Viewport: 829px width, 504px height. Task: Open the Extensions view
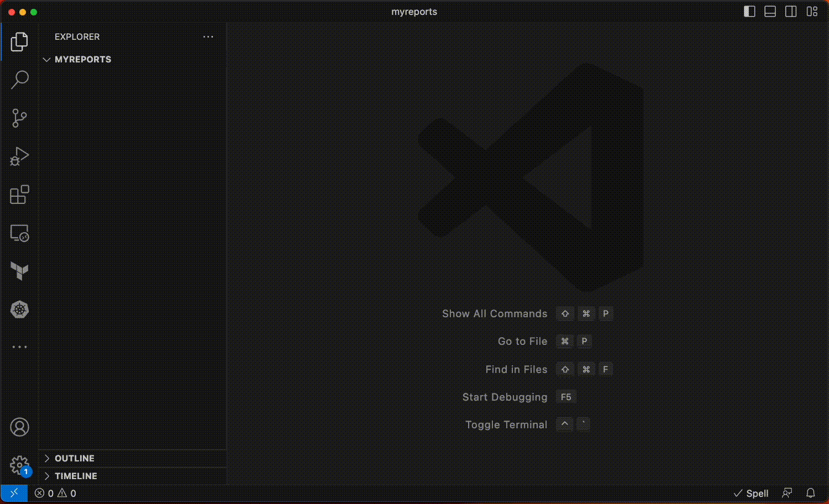click(x=19, y=195)
